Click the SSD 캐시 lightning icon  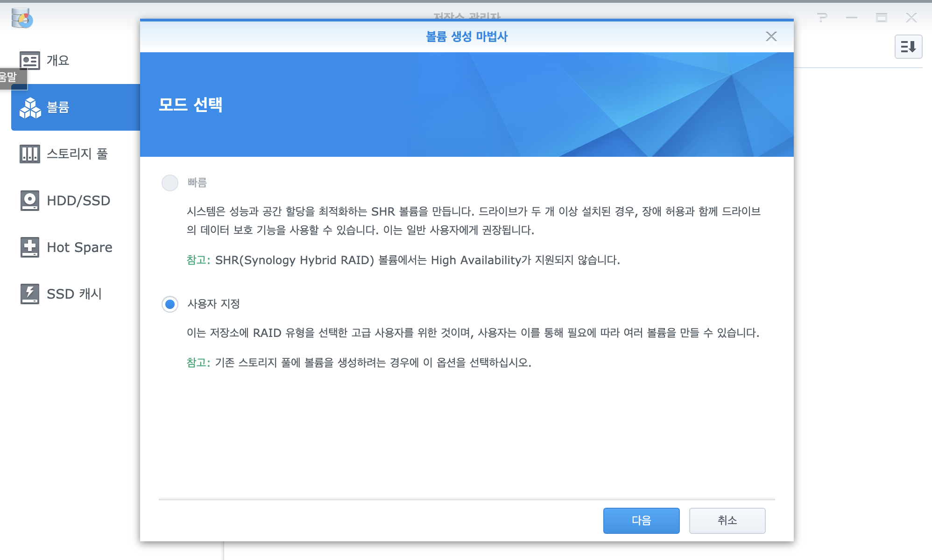(x=30, y=294)
